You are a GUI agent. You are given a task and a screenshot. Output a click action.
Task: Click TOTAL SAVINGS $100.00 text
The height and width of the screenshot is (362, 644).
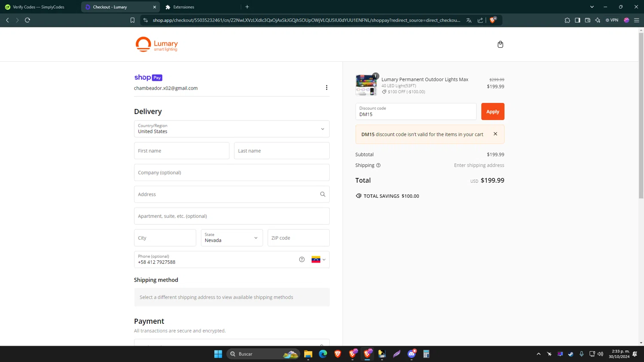(391, 196)
